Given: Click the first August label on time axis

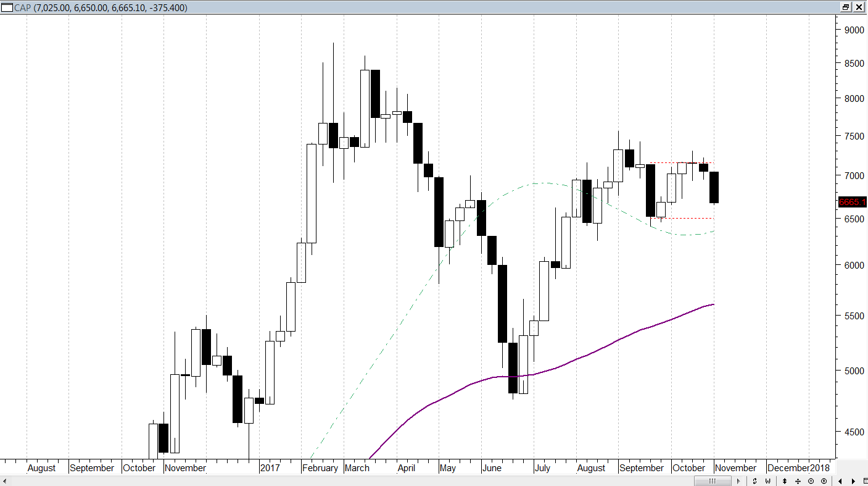Looking at the screenshot, I should [42, 468].
